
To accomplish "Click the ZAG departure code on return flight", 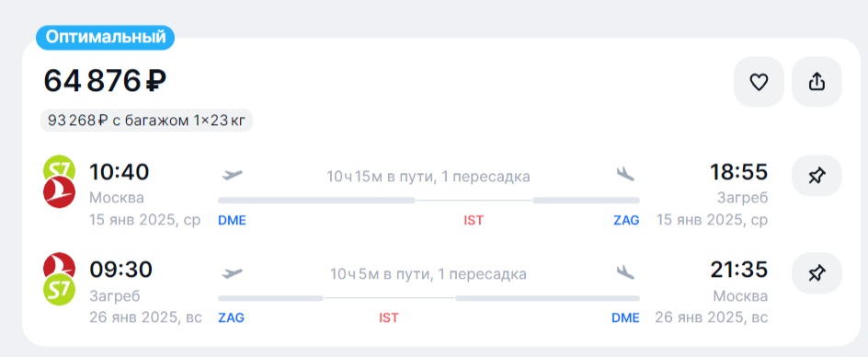I will click(232, 318).
